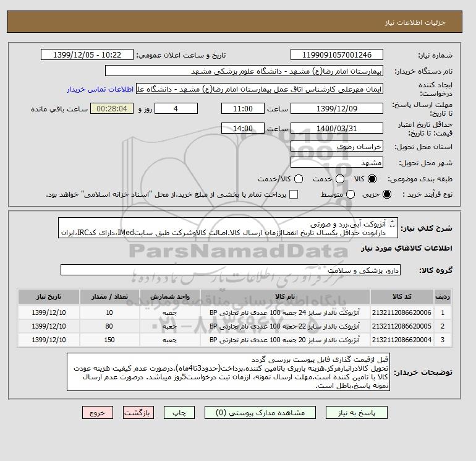Open the اطلاعات تماس خریدار link

tap(100, 89)
